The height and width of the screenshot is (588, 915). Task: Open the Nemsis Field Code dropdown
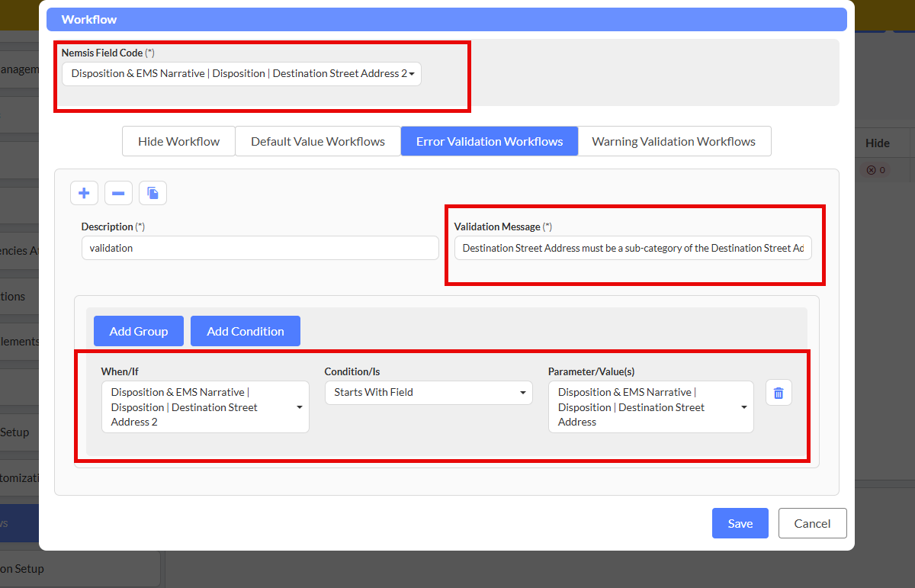pyautogui.click(x=241, y=74)
